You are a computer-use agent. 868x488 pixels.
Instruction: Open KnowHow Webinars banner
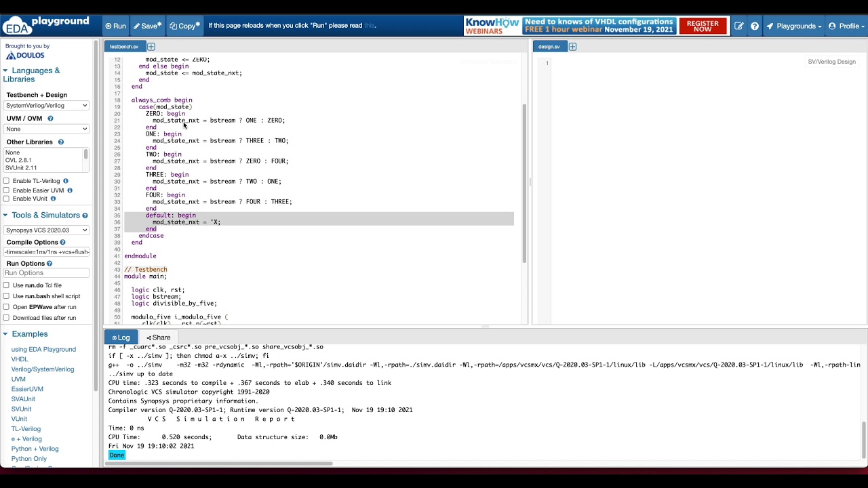[570, 26]
